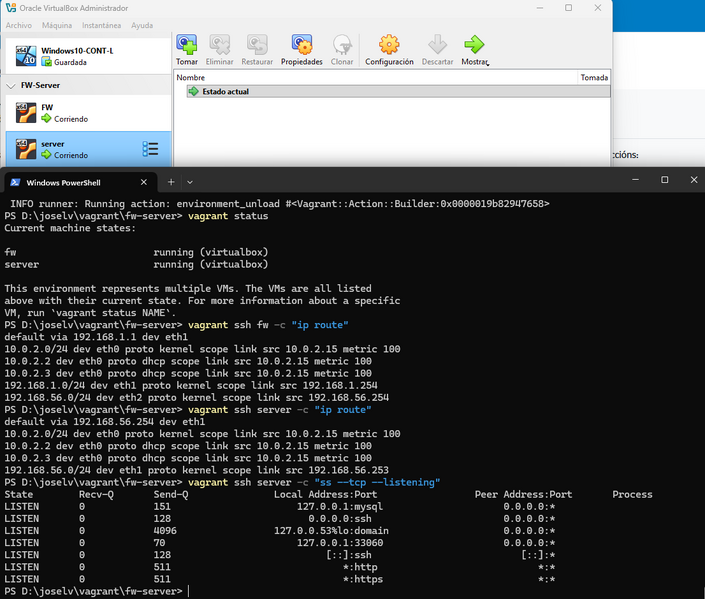Image resolution: width=705 pixels, height=599 pixels.
Task: Open Configuración gear icon
Action: pos(389,45)
